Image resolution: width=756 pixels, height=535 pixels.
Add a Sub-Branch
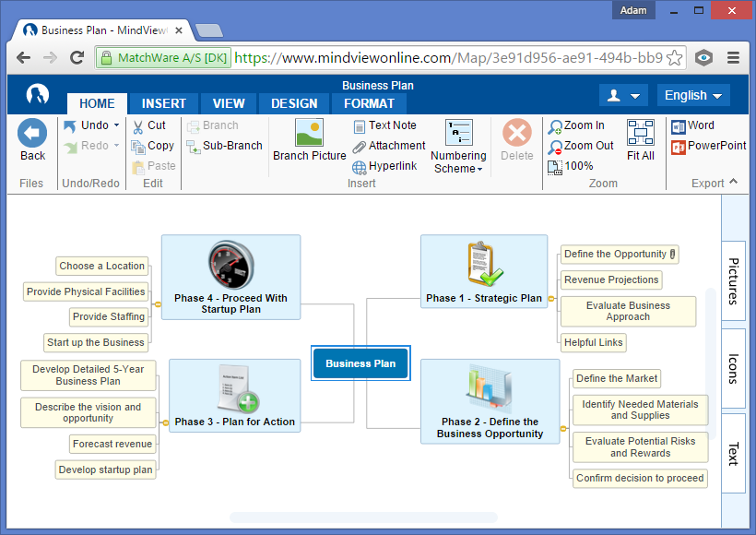click(224, 146)
